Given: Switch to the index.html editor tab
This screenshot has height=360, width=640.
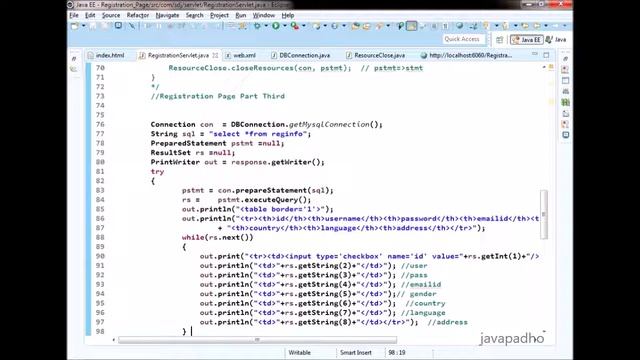Looking at the screenshot, I should pyautogui.click(x=107, y=55).
